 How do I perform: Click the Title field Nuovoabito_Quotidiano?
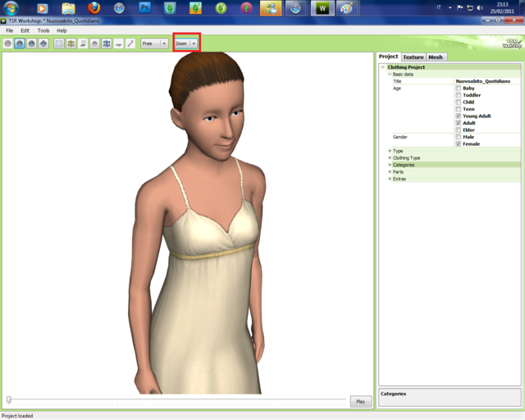coord(487,81)
